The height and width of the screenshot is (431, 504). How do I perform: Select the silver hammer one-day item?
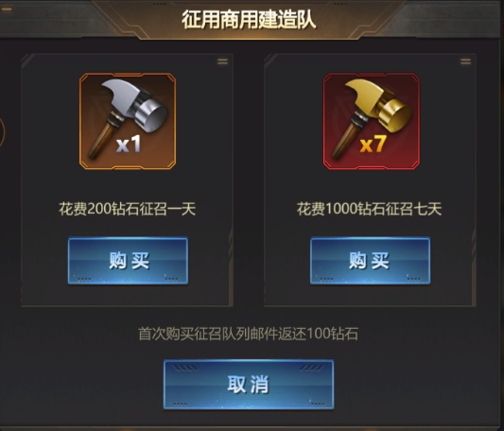coord(128,121)
